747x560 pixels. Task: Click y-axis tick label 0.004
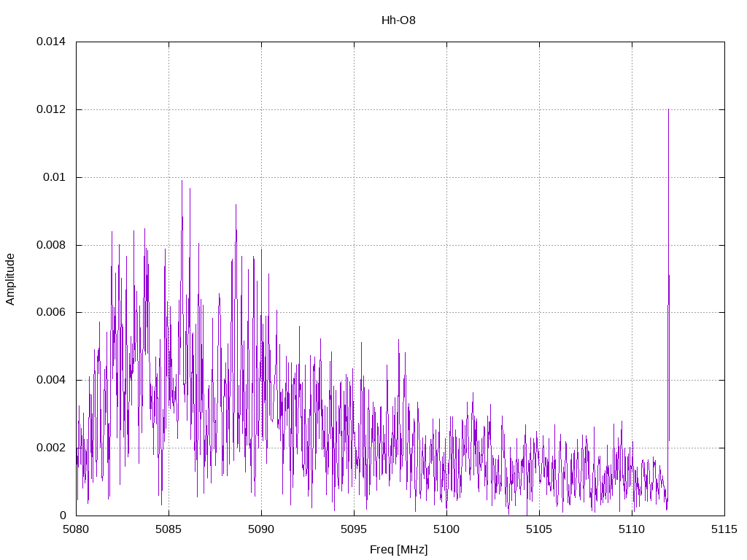(51, 380)
